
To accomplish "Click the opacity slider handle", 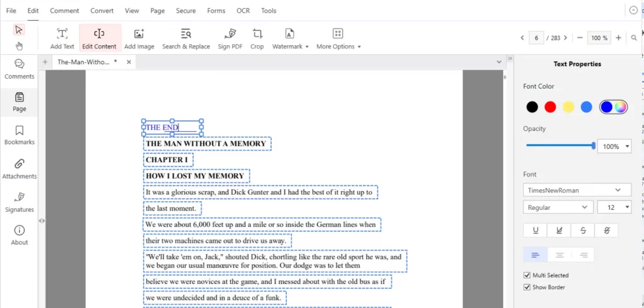I will pyautogui.click(x=593, y=145).
